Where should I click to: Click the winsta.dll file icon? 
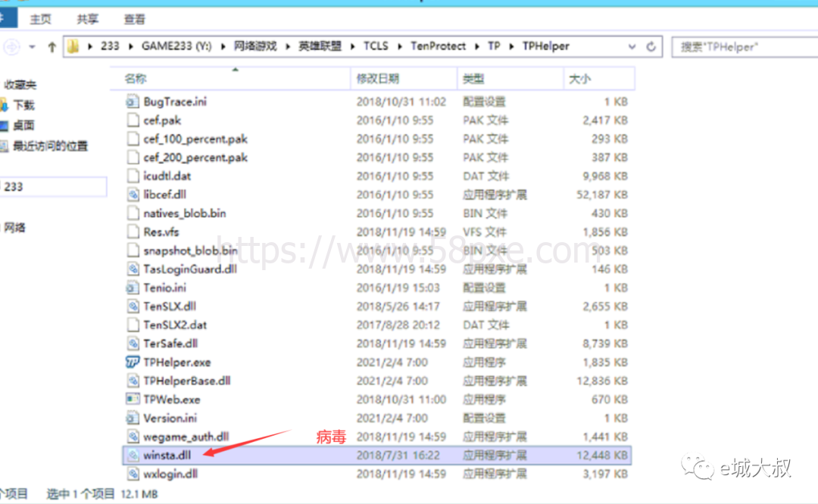point(133,455)
